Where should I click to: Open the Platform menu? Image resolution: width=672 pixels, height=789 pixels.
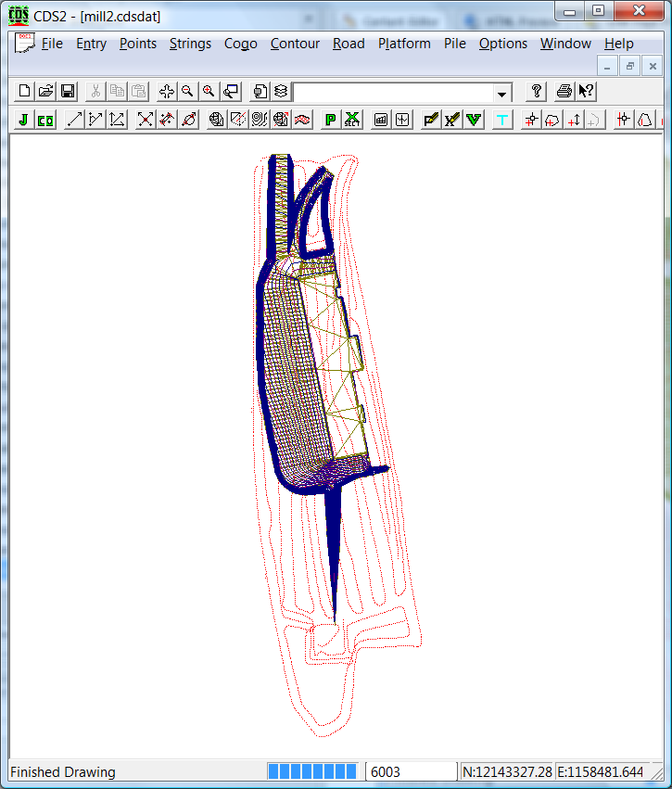click(404, 44)
